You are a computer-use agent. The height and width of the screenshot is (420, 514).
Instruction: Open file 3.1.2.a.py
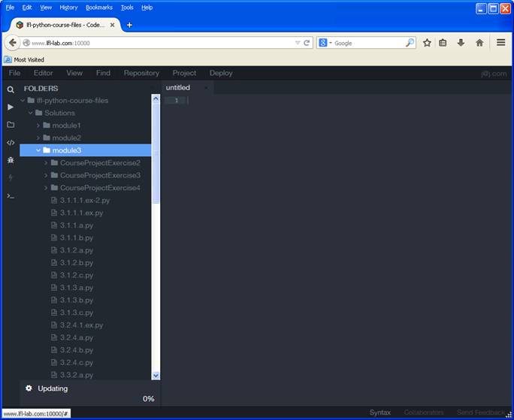pyautogui.click(x=76, y=250)
